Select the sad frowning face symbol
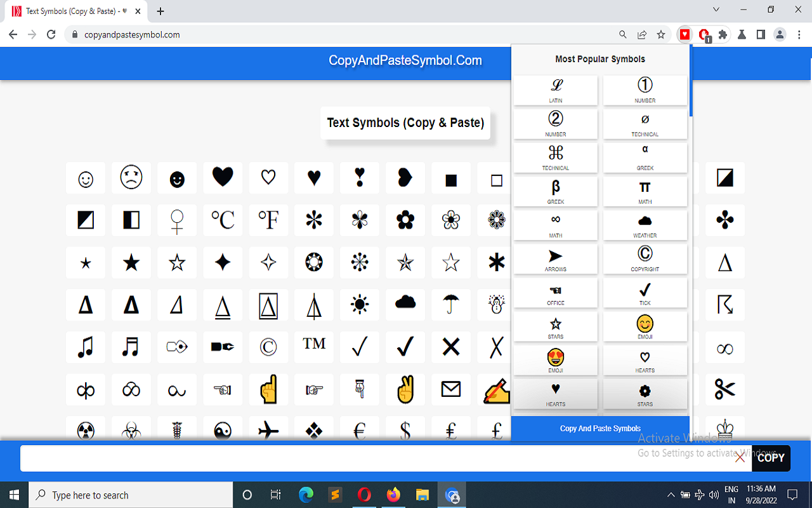 (x=131, y=178)
